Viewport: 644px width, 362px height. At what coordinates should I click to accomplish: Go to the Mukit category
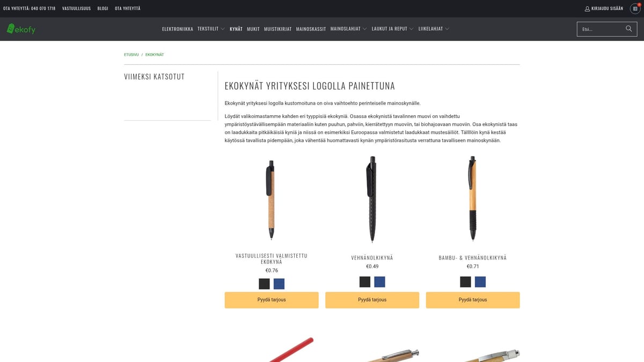coord(253,29)
